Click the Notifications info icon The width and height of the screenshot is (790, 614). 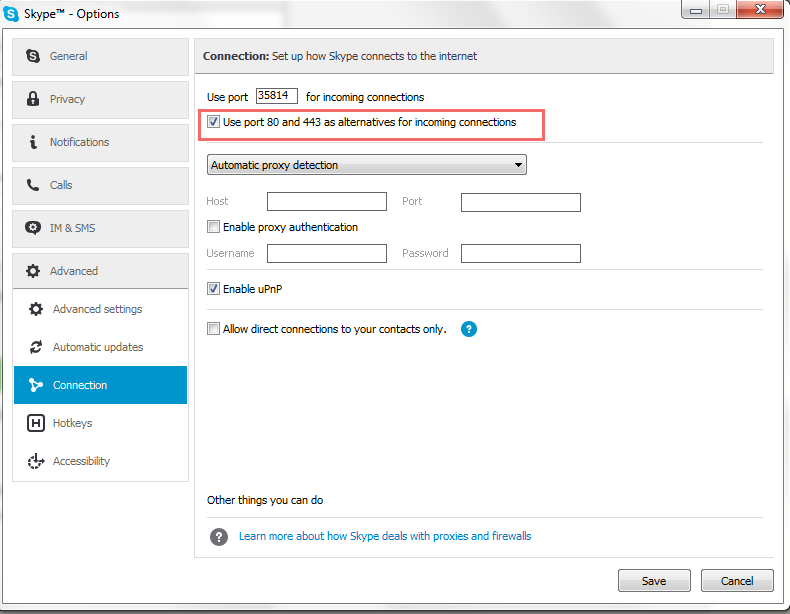click(x=33, y=142)
